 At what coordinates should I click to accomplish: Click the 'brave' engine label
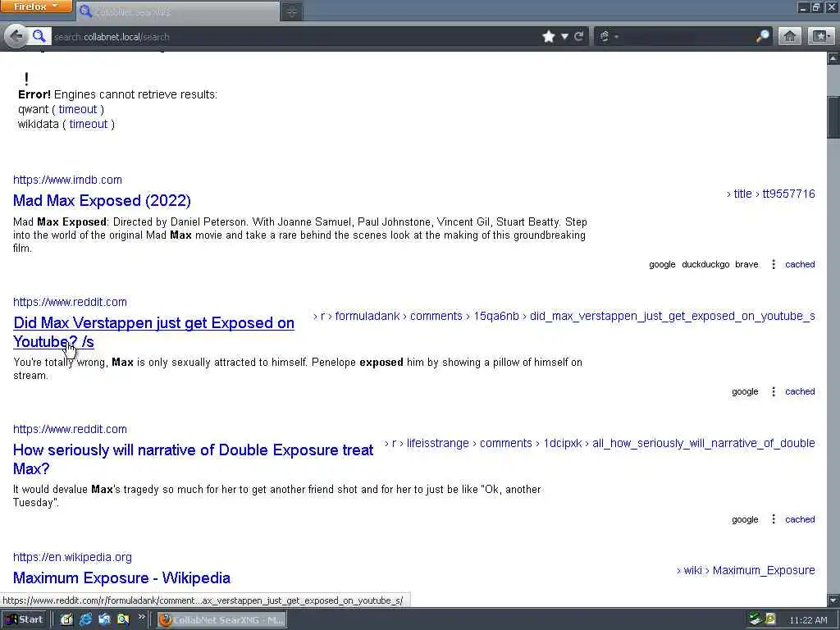(746, 265)
